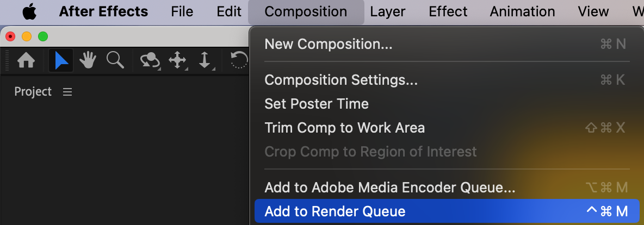Image resolution: width=644 pixels, height=225 pixels.
Task: Open the Apple menu
Action: (x=29, y=11)
